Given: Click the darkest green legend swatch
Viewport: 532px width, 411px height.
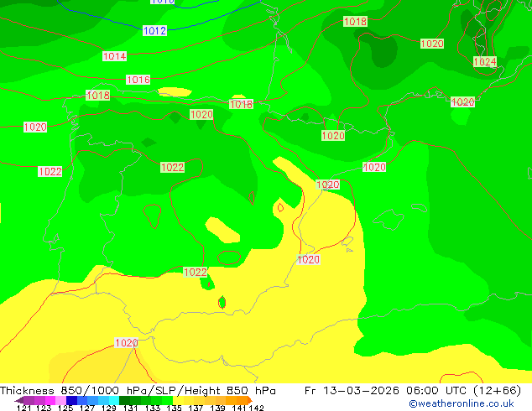Looking at the screenshot, I should point(124,400).
